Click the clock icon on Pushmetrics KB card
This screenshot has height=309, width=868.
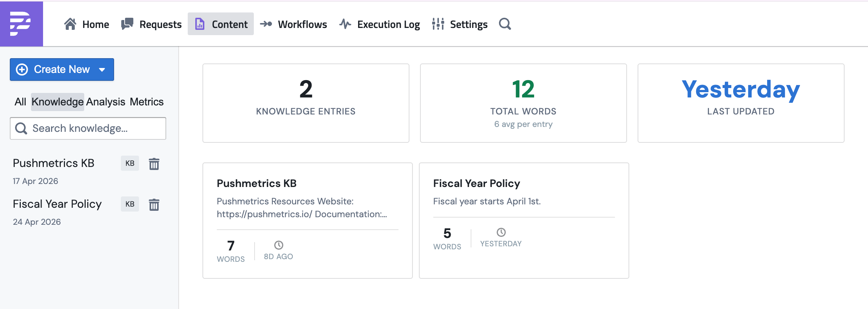279,245
